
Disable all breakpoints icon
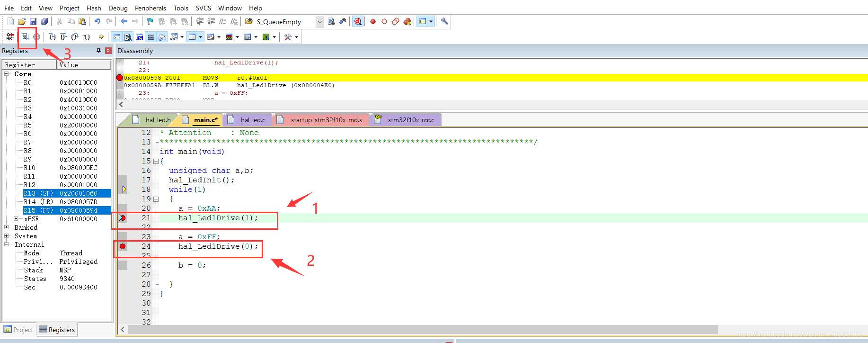pos(396,21)
